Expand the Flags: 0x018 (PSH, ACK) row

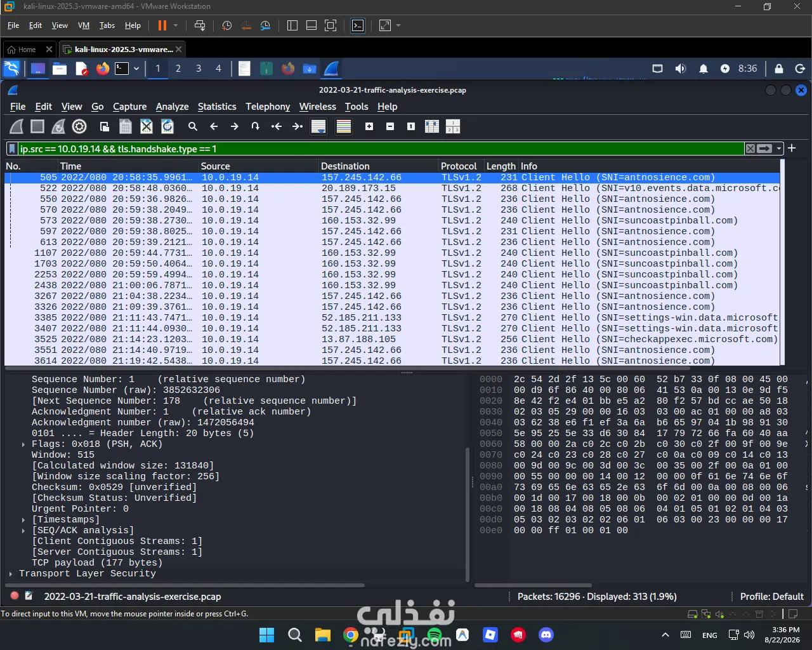pos(23,444)
